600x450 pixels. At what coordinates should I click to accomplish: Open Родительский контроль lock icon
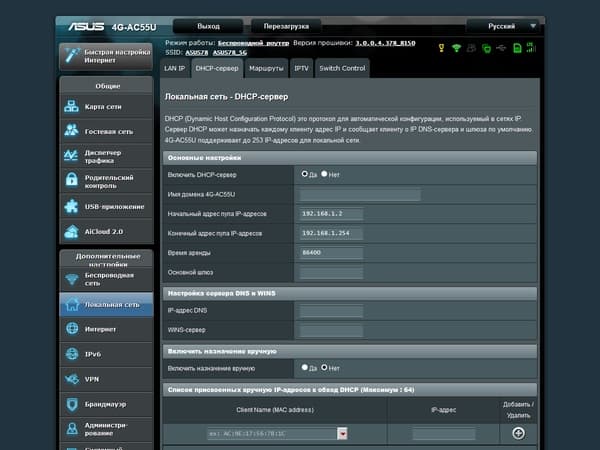pyautogui.click(x=72, y=179)
